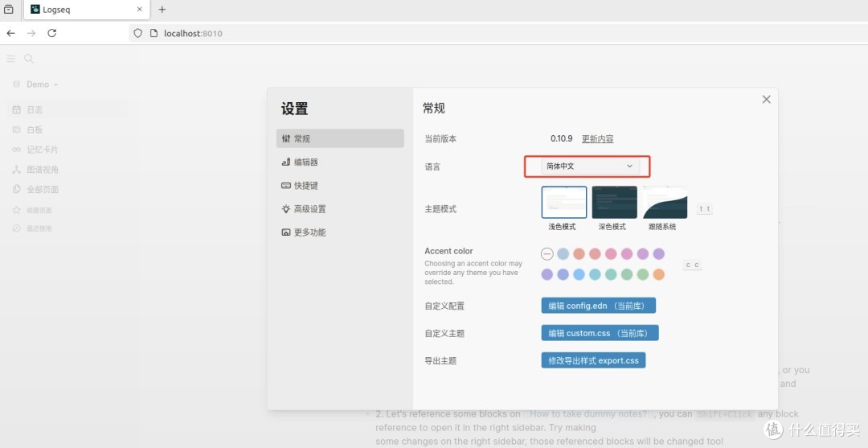The width and height of the screenshot is (868, 448).
Task: Choose the 深色模式 dark theme thumbnail
Action: (x=615, y=202)
